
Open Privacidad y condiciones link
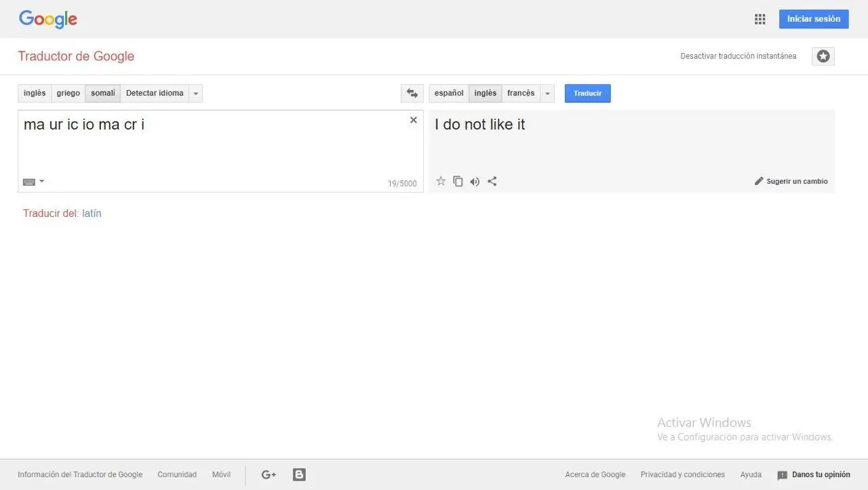(x=683, y=474)
